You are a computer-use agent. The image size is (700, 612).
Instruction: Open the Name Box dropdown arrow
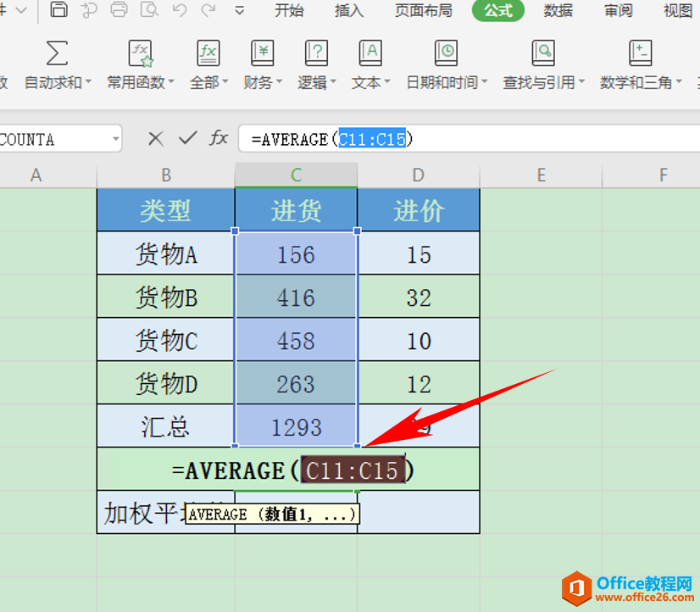pyautogui.click(x=115, y=139)
